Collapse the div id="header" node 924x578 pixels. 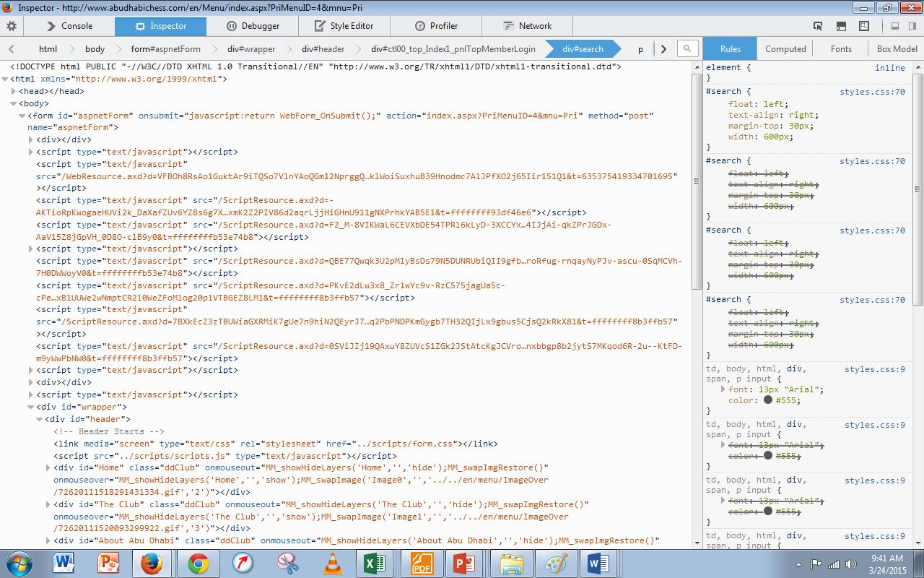click(x=40, y=420)
